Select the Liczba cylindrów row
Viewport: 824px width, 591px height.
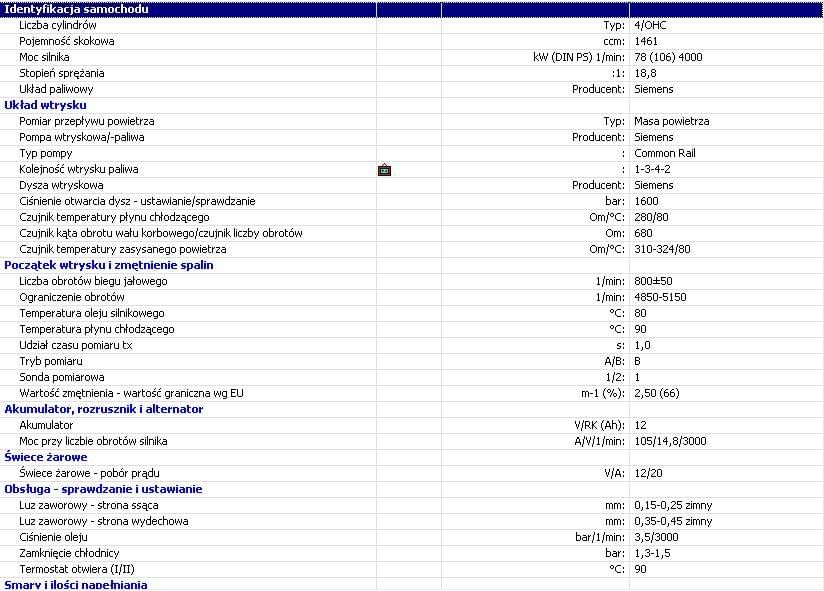412,25
